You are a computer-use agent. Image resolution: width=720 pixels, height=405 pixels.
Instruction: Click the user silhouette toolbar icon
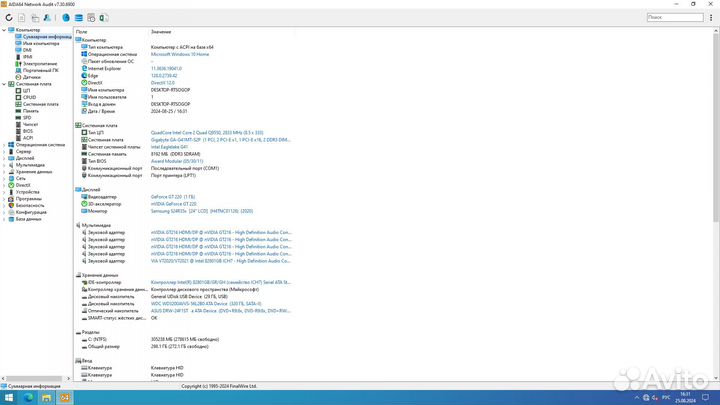[x=47, y=17]
